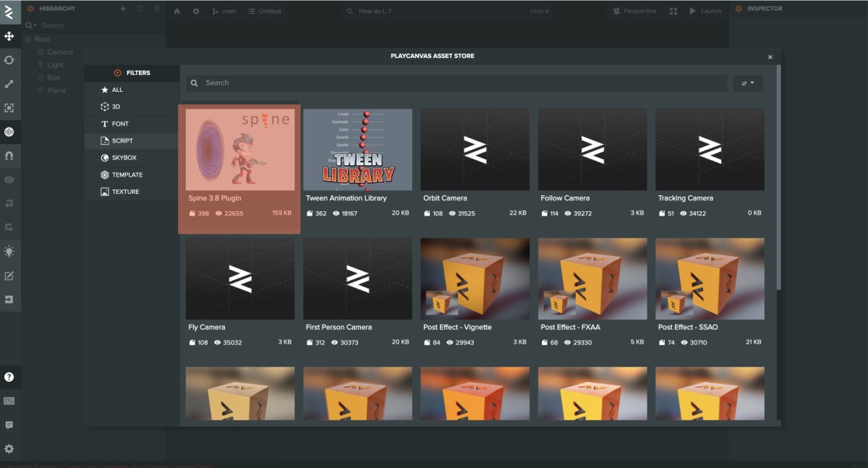Open the settings gear in the left toolbar
868x468 pixels.
coord(9,448)
